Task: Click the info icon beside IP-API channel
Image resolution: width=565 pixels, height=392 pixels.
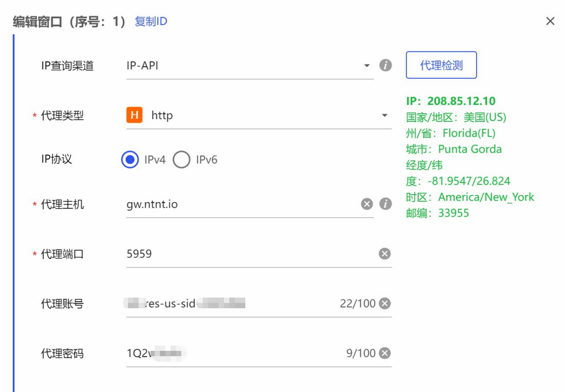Action: [x=385, y=65]
